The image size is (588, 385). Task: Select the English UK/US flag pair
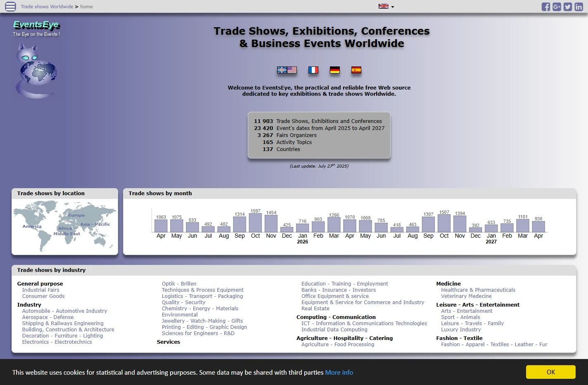click(x=287, y=70)
